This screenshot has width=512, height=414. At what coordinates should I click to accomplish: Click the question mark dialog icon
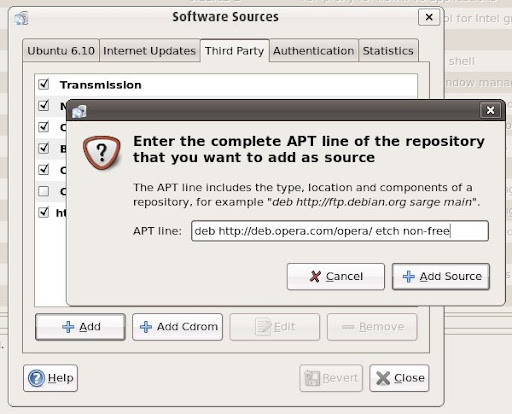point(102,153)
